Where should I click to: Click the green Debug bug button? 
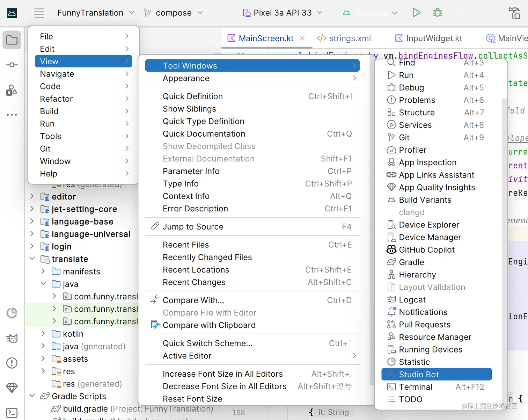[x=437, y=13]
